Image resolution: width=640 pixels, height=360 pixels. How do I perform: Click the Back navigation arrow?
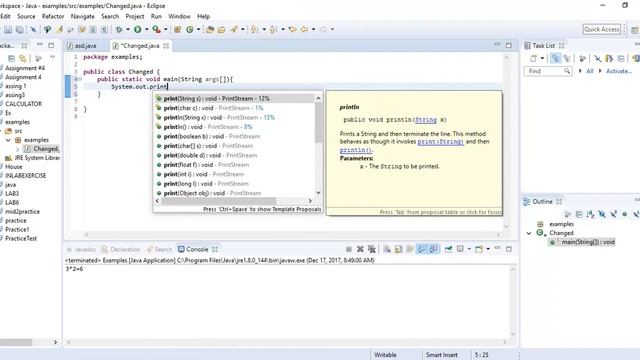304,29
